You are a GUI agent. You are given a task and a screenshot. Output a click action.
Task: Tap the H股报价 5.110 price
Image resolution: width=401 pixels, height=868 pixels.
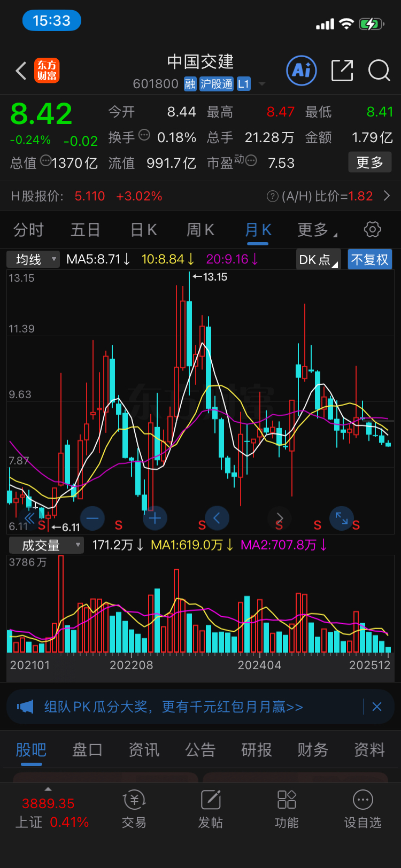(90, 196)
